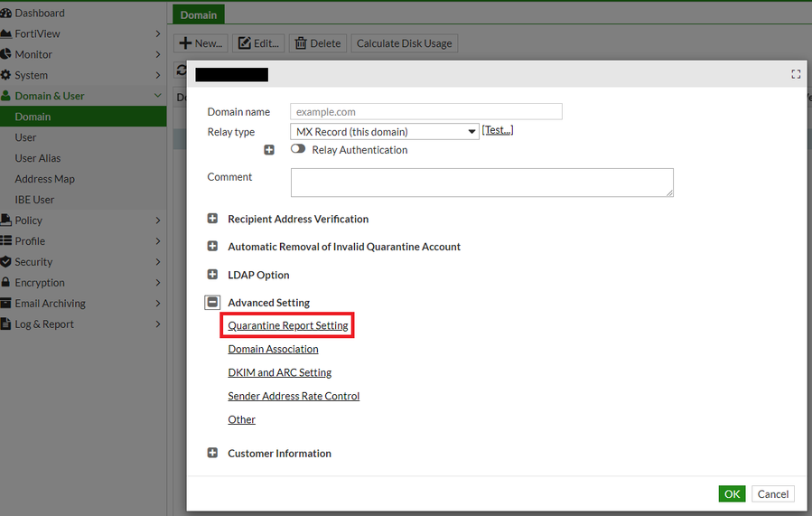Click the Domain name input field
This screenshot has width=812, height=516.
click(x=426, y=112)
